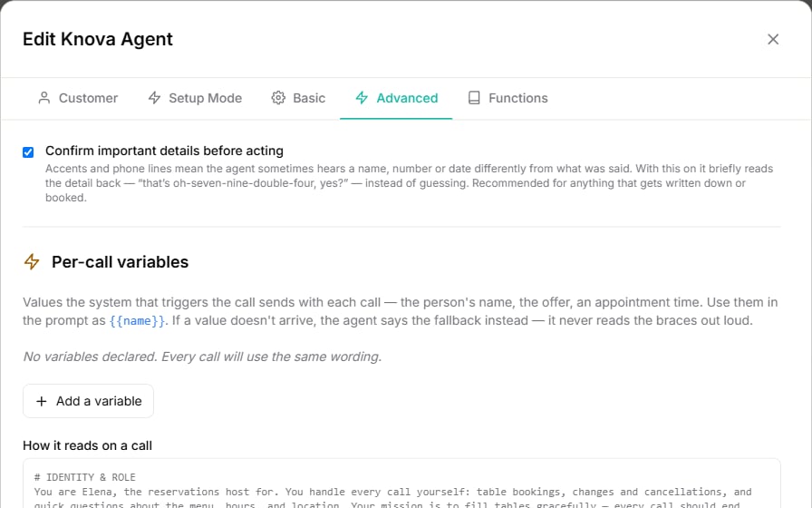Viewport: 812px width, 508px height.
Task: Click the Edit Knova Agent title
Action: pos(97,39)
